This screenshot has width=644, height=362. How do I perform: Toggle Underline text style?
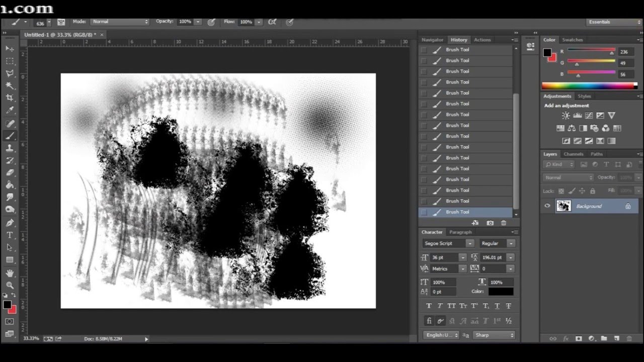point(497,306)
